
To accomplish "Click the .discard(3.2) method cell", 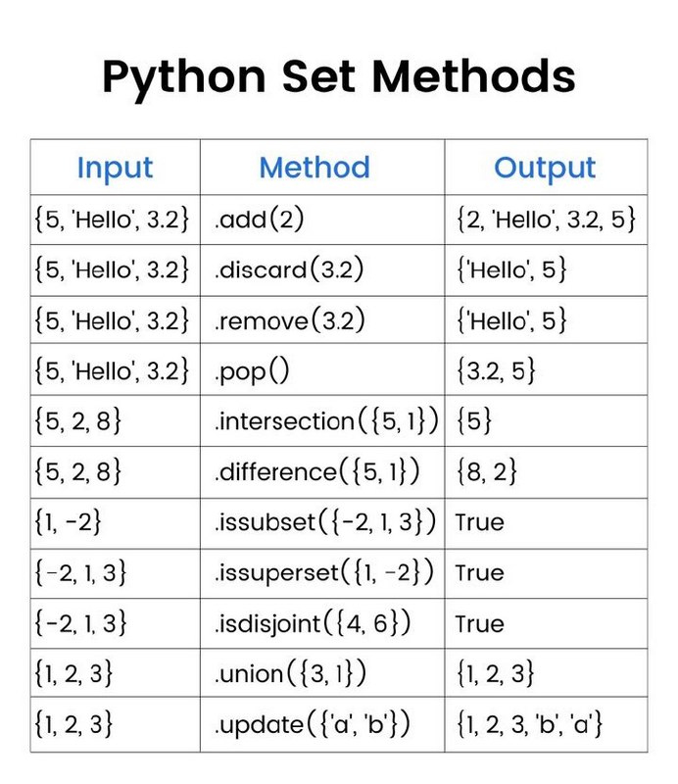I will point(322,270).
